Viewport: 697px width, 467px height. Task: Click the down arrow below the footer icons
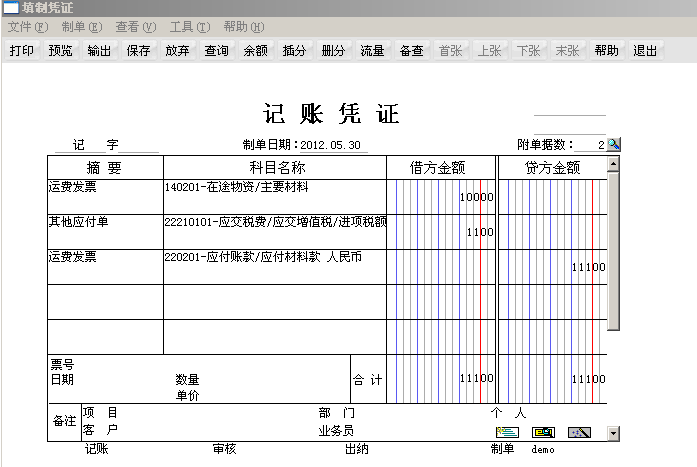coord(613,434)
